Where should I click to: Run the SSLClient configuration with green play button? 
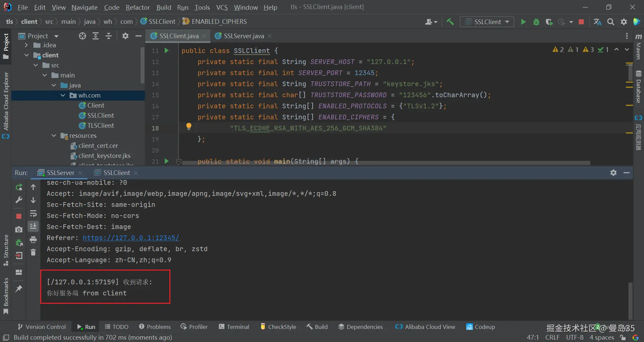coord(523,22)
